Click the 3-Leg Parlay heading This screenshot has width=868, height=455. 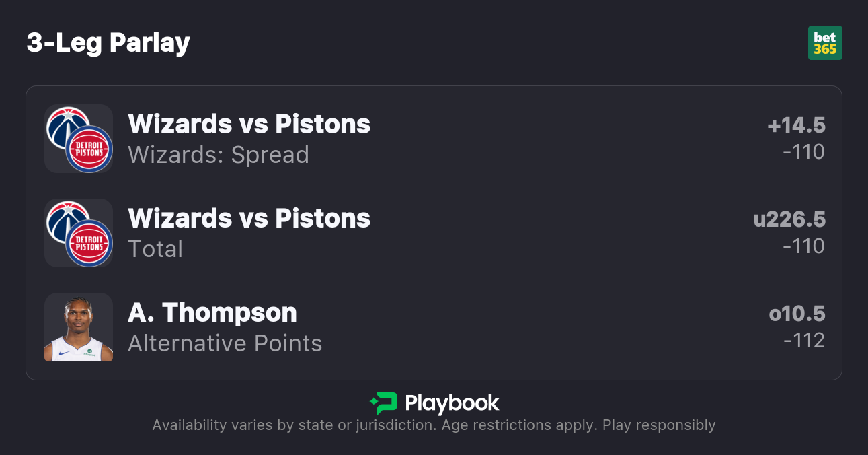(x=108, y=43)
